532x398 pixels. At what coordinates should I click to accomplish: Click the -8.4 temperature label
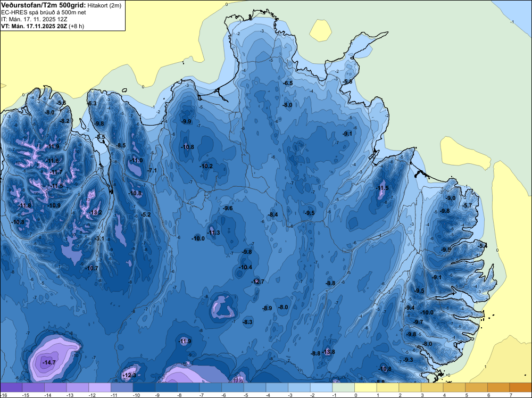coord(273,215)
